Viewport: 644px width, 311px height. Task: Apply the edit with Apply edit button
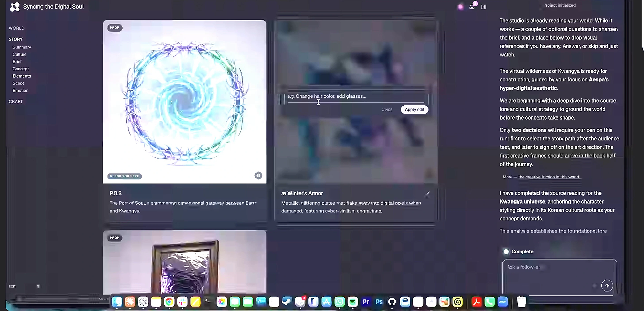pyautogui.click(x=414, y=110)
